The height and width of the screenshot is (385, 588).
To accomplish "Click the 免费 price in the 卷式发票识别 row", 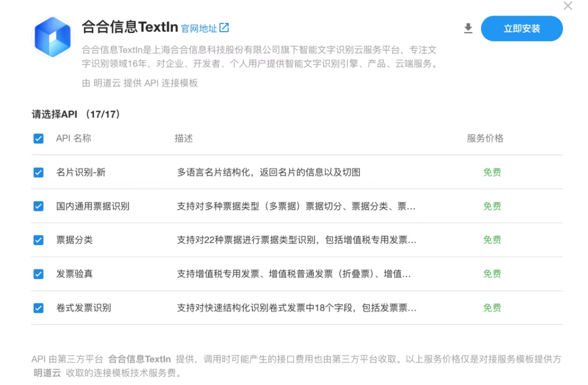I will [492, 308].
